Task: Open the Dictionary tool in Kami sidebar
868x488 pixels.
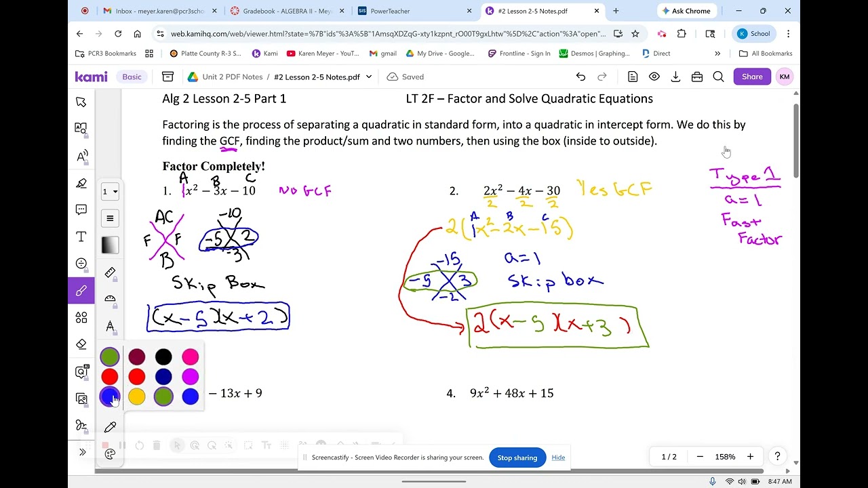Action: pos(81,128)
